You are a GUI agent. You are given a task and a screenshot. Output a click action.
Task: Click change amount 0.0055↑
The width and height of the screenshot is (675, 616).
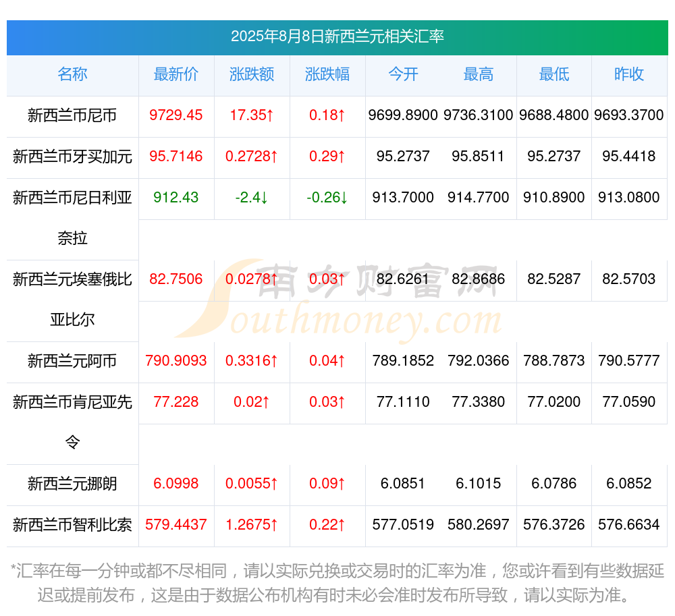[x=252, y=484]
